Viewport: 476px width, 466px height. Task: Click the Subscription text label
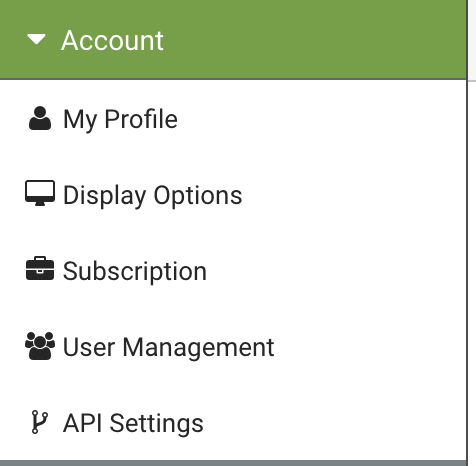pyautogui.click(x=135, y=271)
